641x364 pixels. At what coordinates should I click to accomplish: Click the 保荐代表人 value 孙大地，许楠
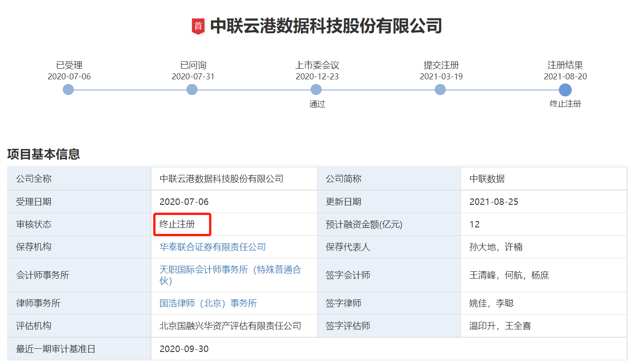tap(496, 247)
